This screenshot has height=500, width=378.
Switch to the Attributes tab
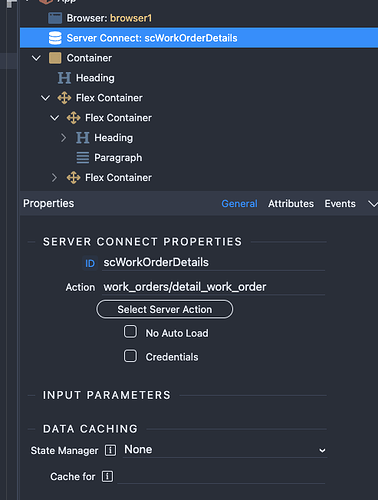click(x=291, y=204)
